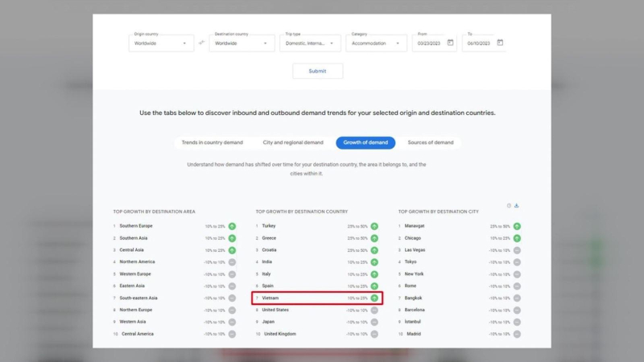Select the City and regional demand tab
The width and height of the screenshot is (644, 362).
(x=293, y=142)
